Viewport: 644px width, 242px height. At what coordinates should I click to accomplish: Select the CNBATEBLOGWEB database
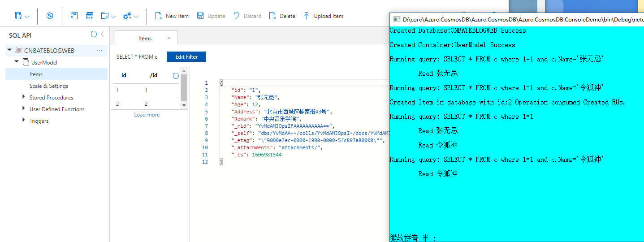pyautogui.click(x=49, y=51)
